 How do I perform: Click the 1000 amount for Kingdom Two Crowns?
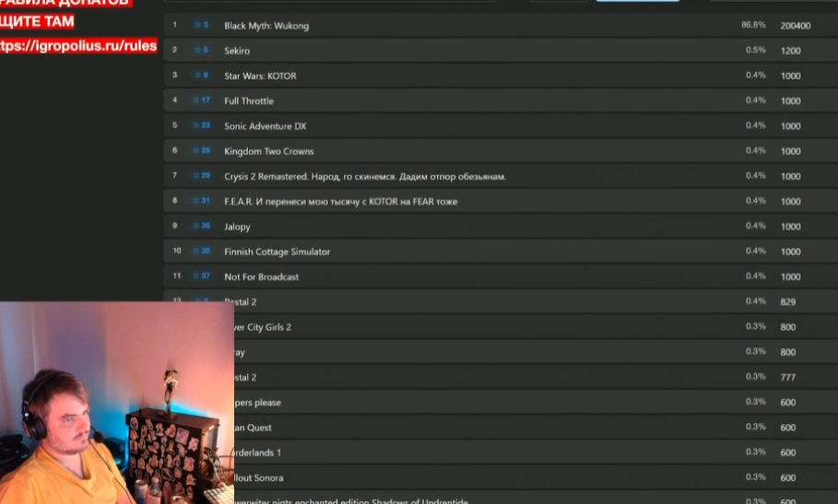[790, 151]
